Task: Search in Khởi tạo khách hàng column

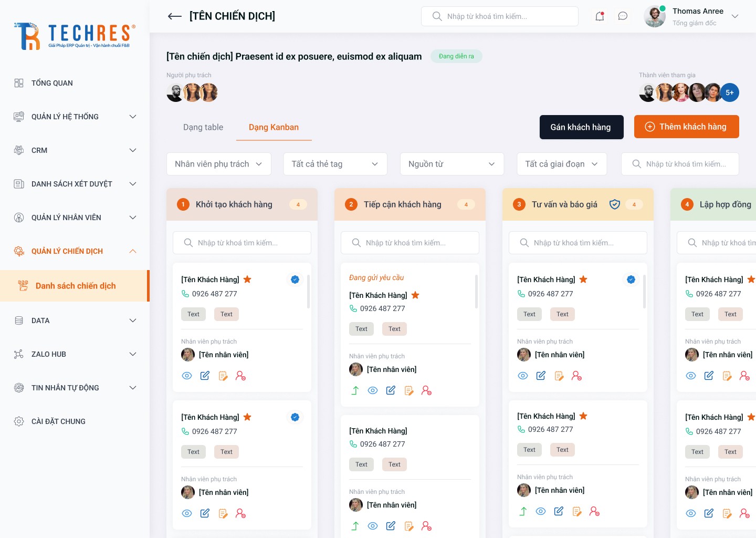Action: (x=242, y=243)
